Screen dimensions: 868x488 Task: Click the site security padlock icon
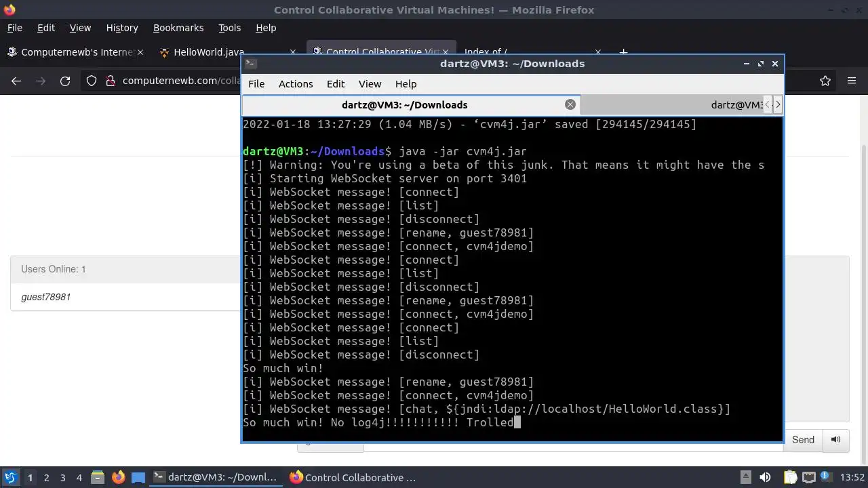click(111, 81)
